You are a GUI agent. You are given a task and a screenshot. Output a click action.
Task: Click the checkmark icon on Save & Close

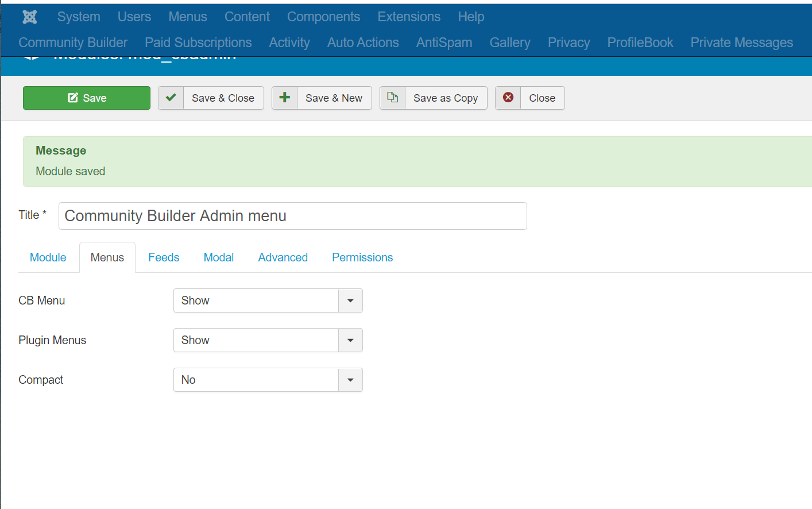171,98
